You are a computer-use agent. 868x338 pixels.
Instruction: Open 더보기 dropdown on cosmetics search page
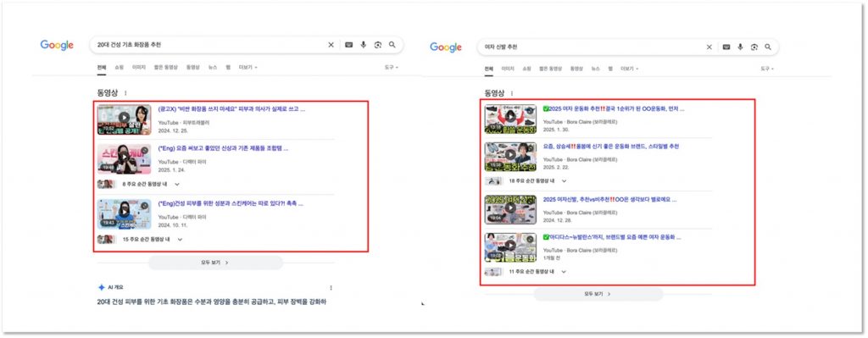[x=248, y=68]
